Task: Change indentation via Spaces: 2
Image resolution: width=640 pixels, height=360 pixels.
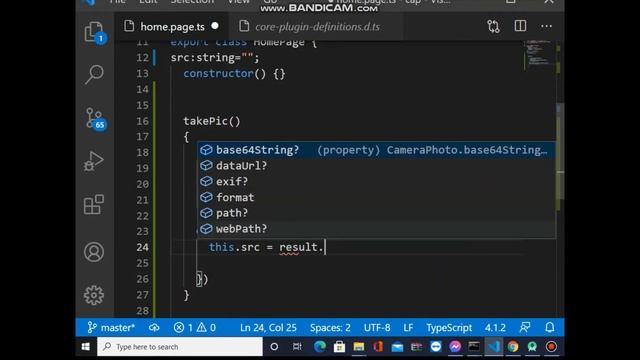Action: pos(330,327)
